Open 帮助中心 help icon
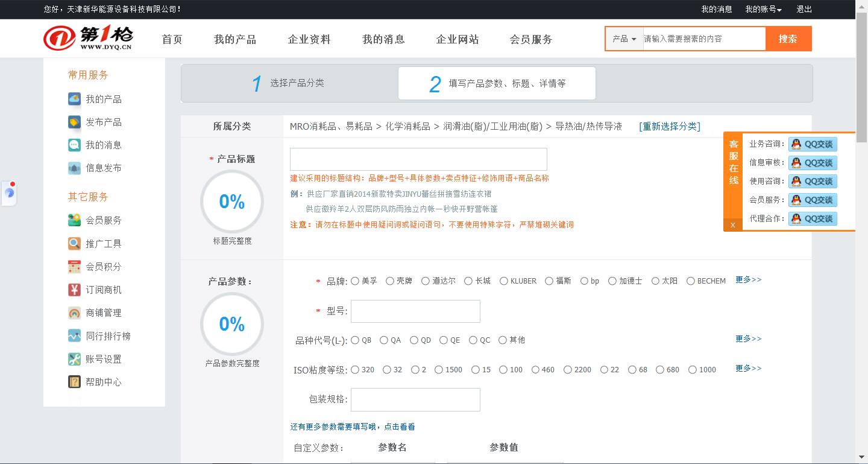The width and height of the screenshot is (868, 464). [x=74, y=382]
